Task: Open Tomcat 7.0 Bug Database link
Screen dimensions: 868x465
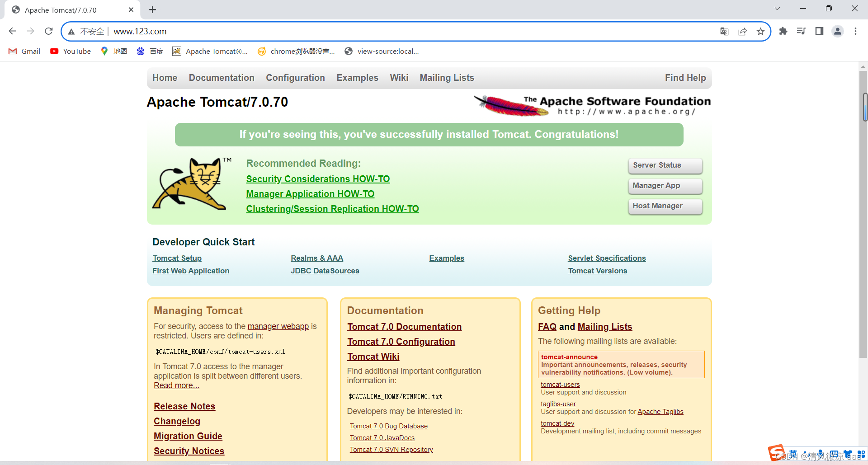Action: 389,426
